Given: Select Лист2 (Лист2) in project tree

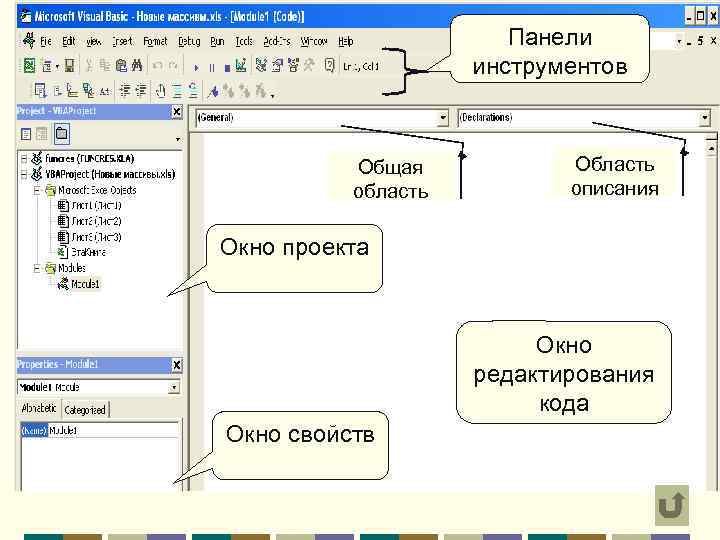Looking at the screenshot, I should coord(96,221).
